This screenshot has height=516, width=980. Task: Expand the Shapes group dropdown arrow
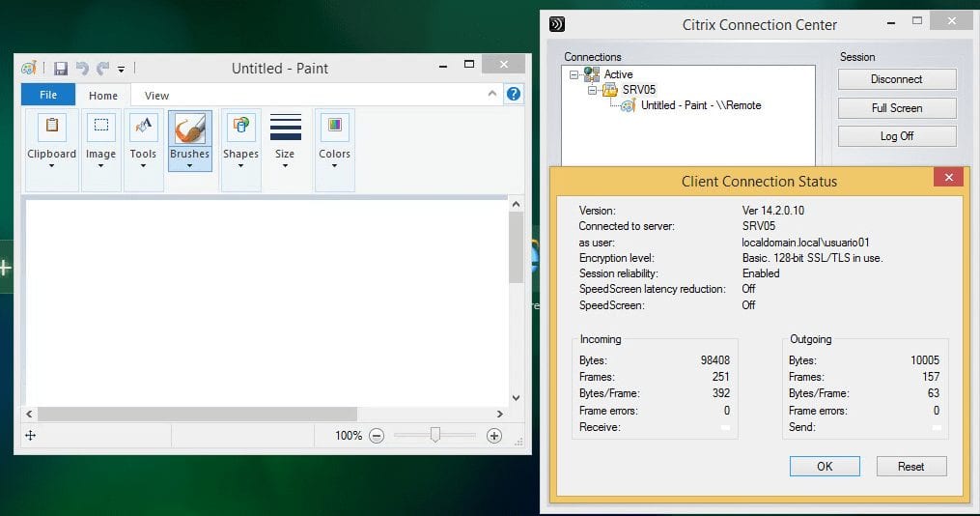point(240,166)
